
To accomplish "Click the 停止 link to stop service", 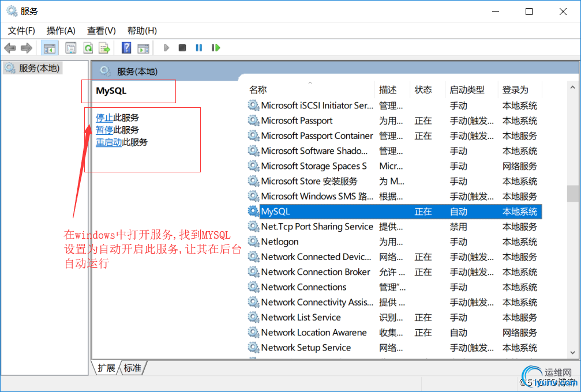I will point(104,118).
